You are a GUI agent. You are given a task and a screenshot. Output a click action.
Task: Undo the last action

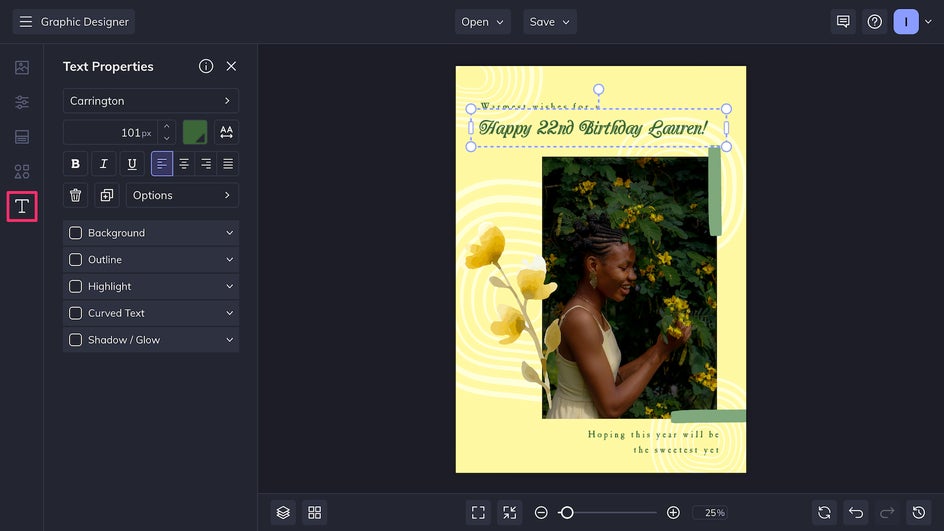[856, 512]
